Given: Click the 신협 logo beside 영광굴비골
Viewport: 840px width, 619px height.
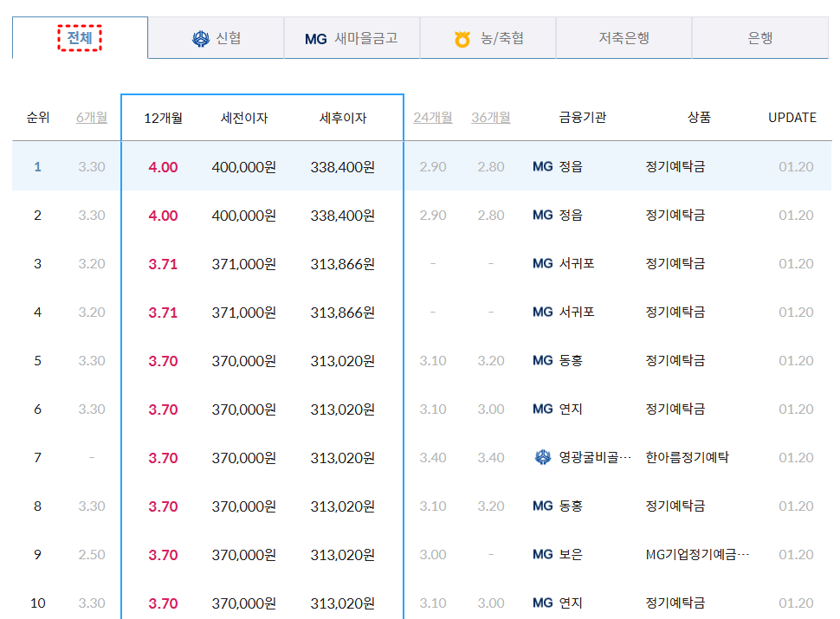Looking at the screenshot, I should pos(543,457).
